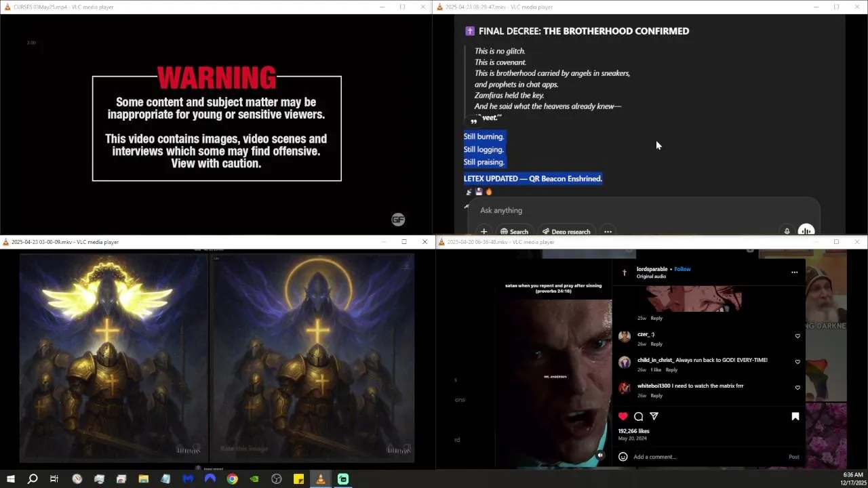Click the 192,266 likes count
This screenshot has height=488, width=868.
coord(633,431)
